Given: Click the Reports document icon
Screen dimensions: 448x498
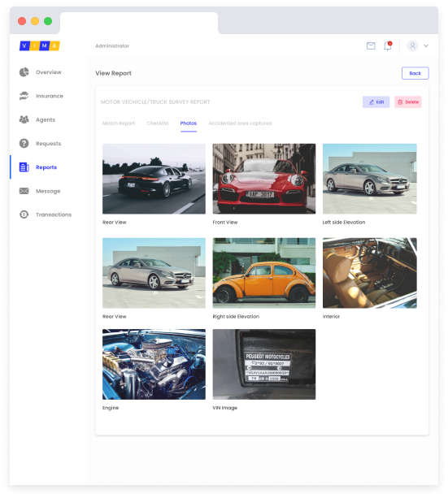Looking at the screenshot, I should coord(24,167).
